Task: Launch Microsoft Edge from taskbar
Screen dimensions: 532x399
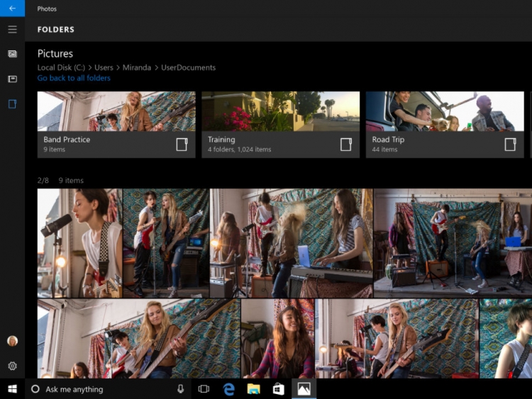Action: [x=228, y=389]
